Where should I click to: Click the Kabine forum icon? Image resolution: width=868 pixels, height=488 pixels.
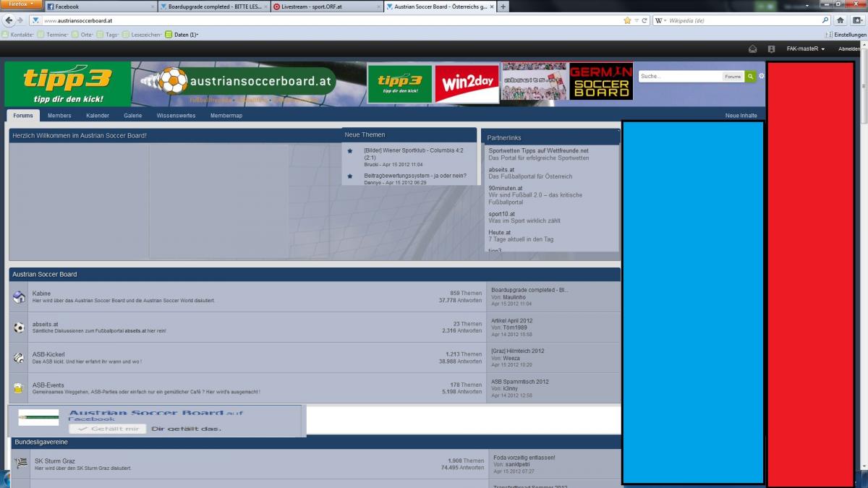(19, 297)
